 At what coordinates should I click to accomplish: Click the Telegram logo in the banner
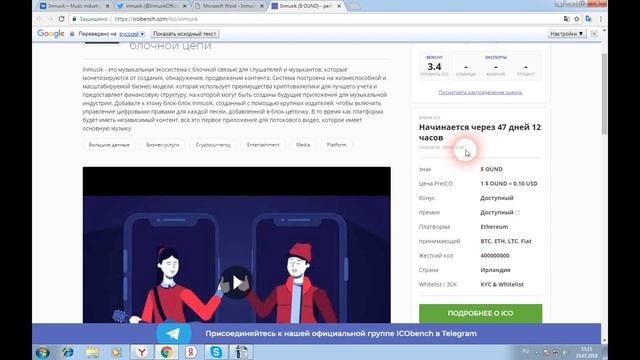[173, 333]
